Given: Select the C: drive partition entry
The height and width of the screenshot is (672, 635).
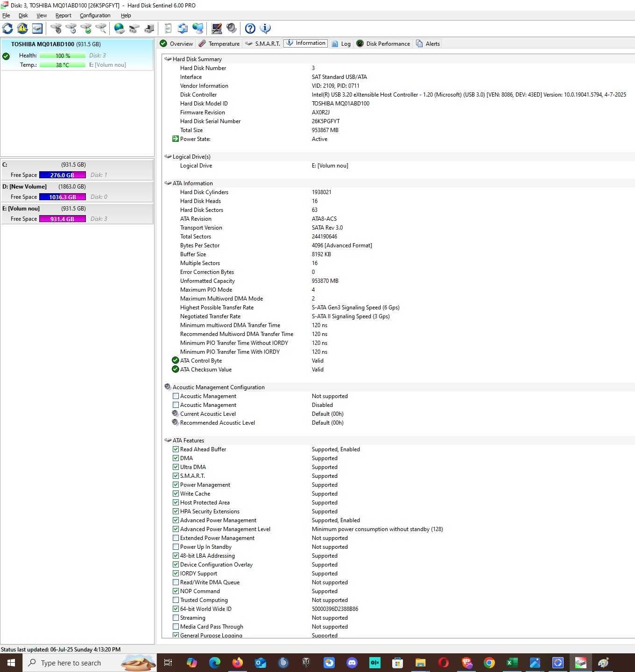Looking at the screenshot, I should pyautogui.click(x=77, y=170).
